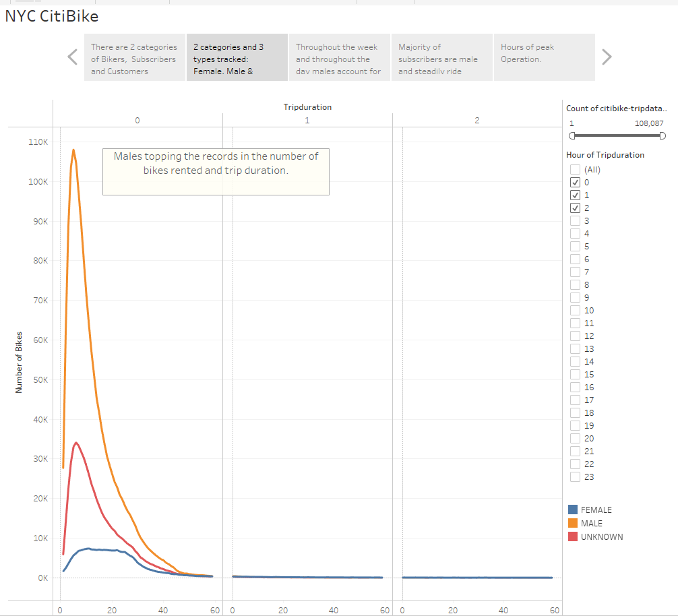
Task: Select the 'Count of citibike-tripdata..' filter title
Action: click(x=616, y=109)
